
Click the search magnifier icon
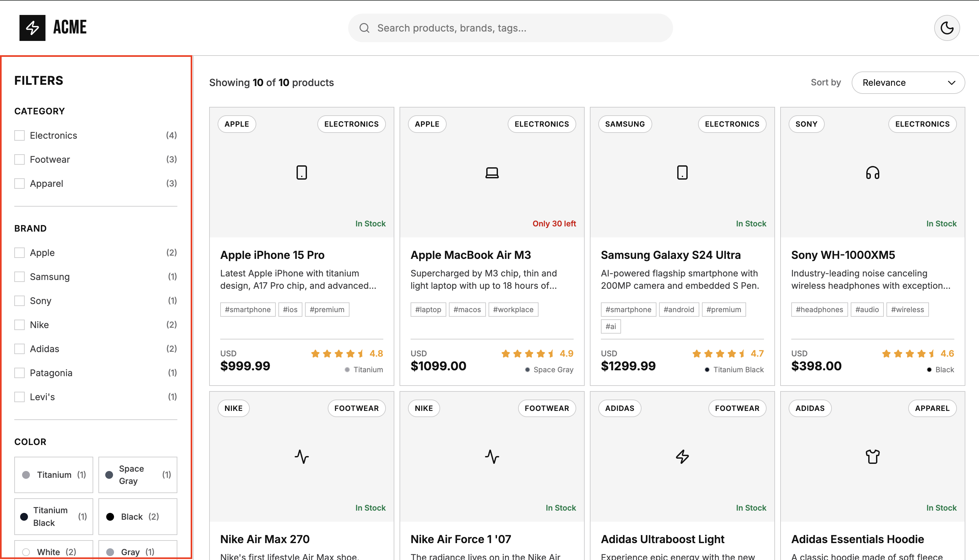364,28
